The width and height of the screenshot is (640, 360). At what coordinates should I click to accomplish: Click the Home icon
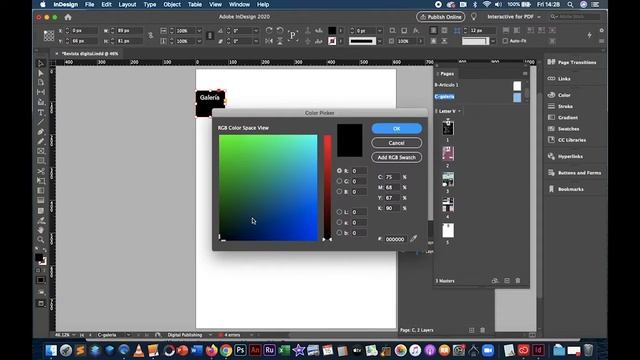68,17
